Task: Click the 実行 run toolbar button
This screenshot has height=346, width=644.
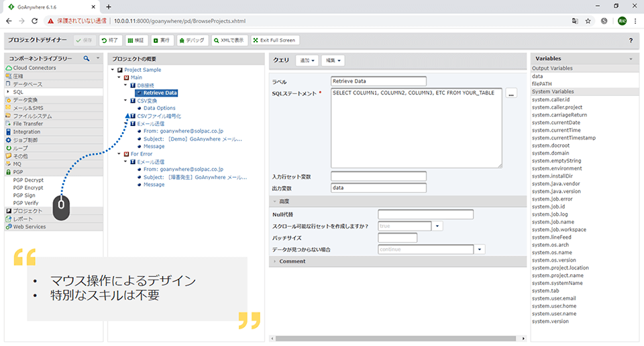Action: pos(162,40)
